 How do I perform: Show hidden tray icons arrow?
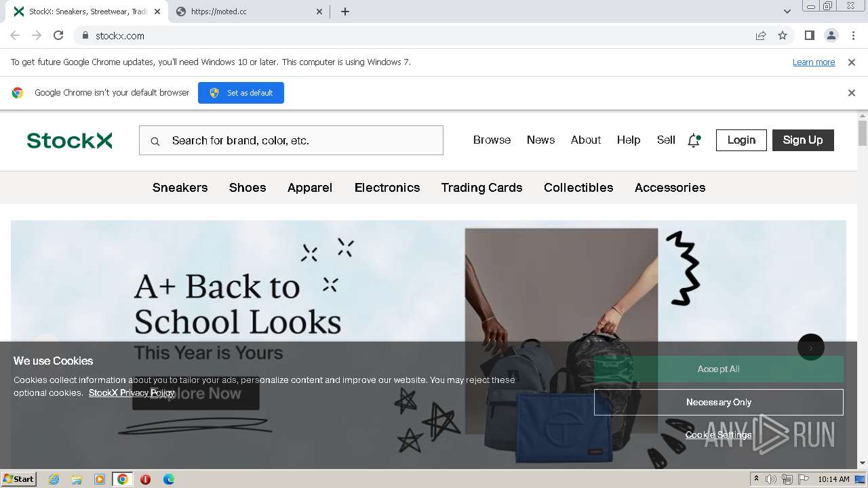pos(757,479)
